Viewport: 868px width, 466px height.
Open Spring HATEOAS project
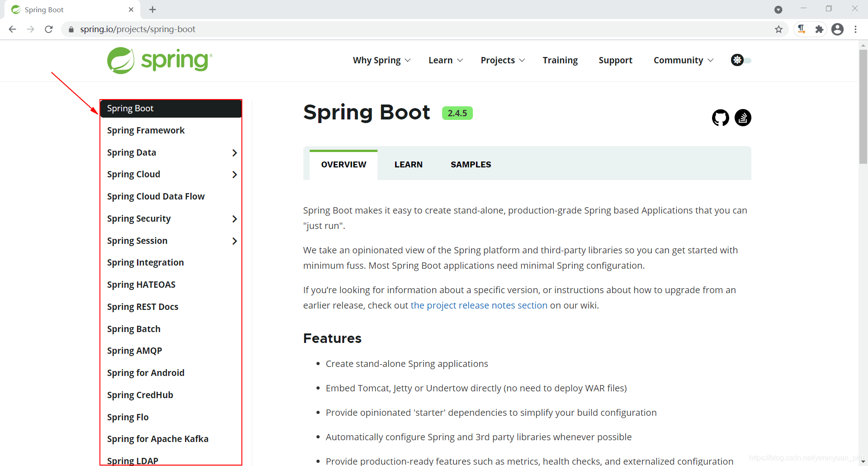tap(141, 285)
